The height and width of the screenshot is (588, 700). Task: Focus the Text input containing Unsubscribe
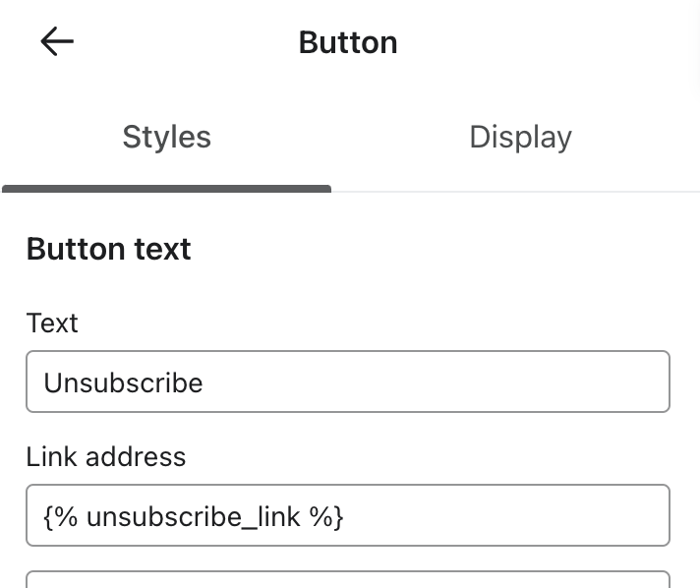(347, 382)
